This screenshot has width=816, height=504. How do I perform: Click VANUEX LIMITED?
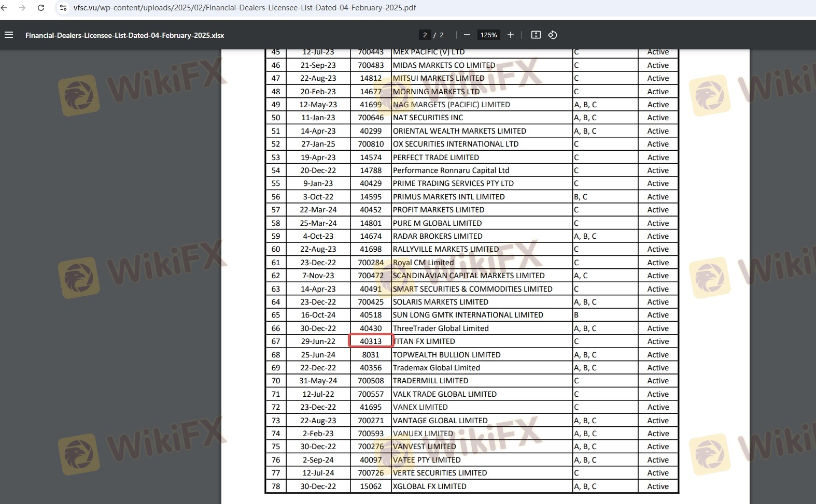tap(423, 434)
